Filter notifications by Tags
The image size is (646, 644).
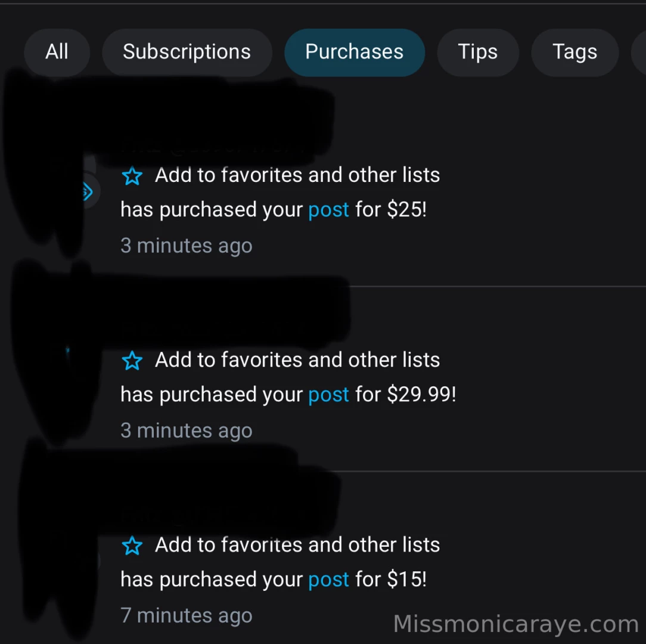(x=574, y=52)
